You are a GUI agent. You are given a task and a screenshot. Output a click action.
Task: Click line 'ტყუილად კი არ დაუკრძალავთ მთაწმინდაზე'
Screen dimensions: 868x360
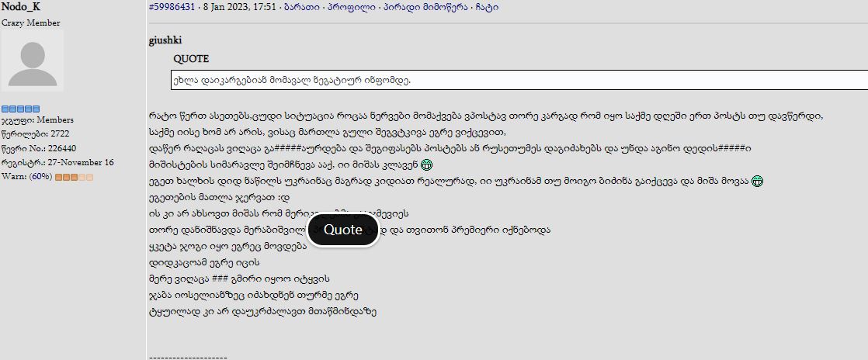tap(263, 311)
